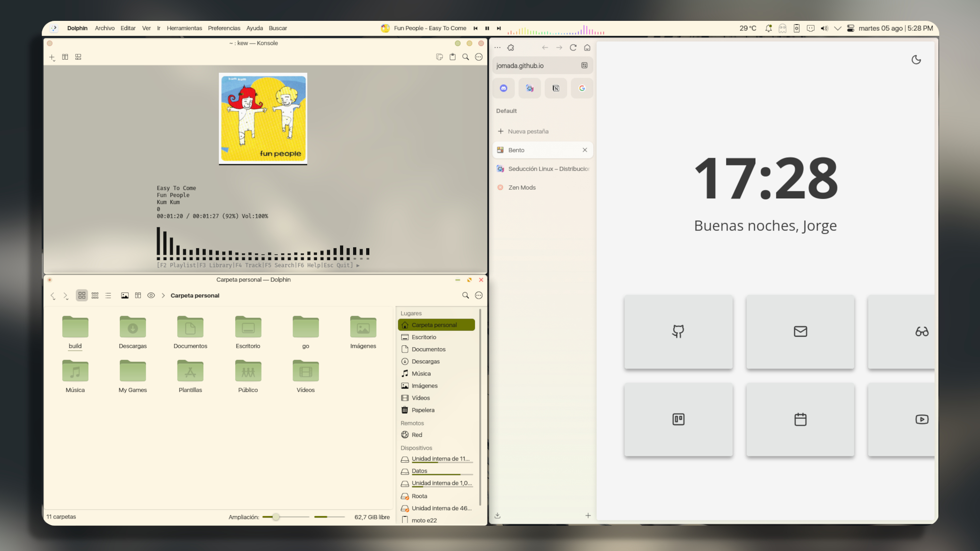980x551 pixels.
Task: Open the Herramientas menu
Action: tap(184, 28)
